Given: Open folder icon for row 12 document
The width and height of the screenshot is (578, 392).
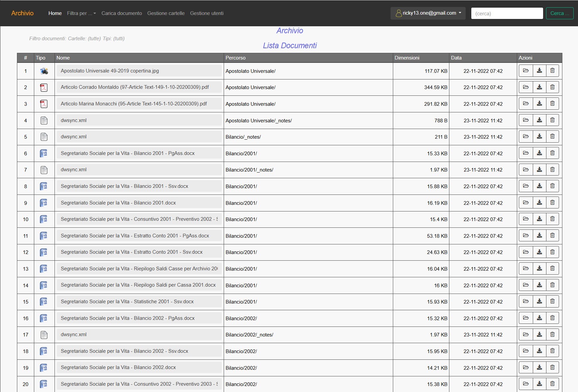Looking at the screenshot, I should click(x=525, y=252).
